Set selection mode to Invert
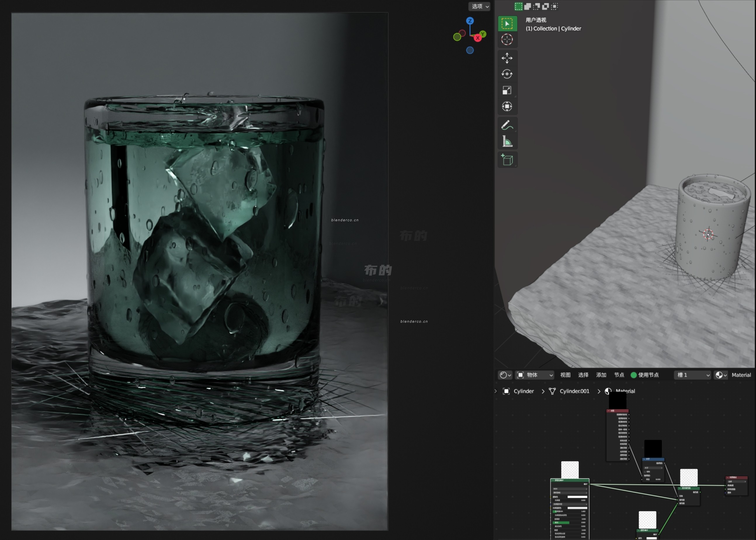Viewport: 756px width, 540px height. (x=545, y=6)
